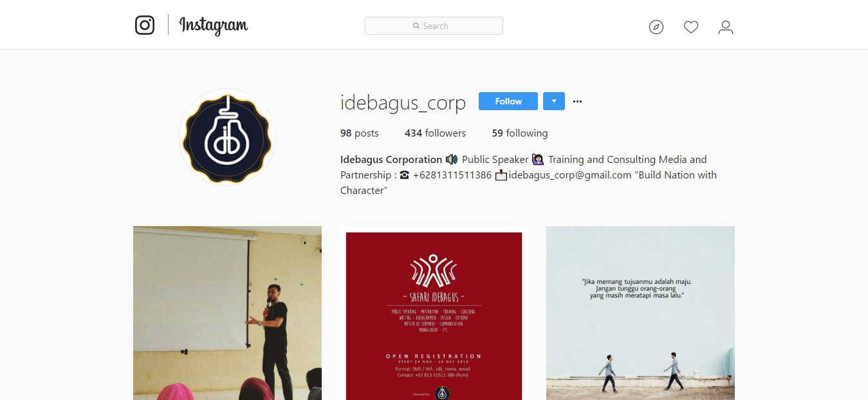
Task: Open the idebagus_corp profile picture
Action: [227, 137]
